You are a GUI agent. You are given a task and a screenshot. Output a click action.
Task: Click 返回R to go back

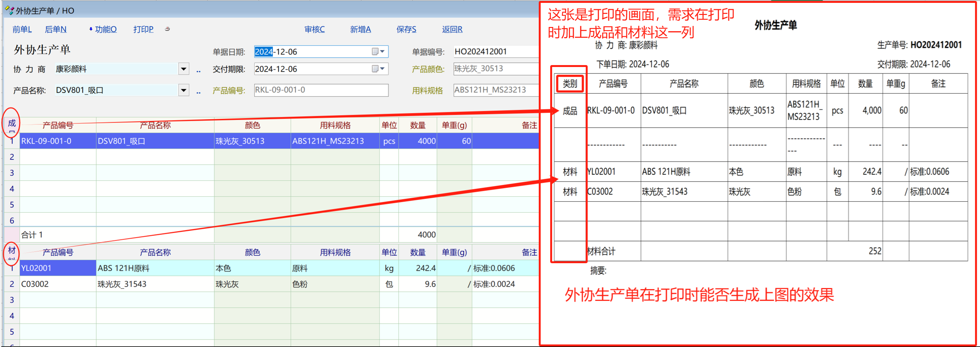pos(452,29)
